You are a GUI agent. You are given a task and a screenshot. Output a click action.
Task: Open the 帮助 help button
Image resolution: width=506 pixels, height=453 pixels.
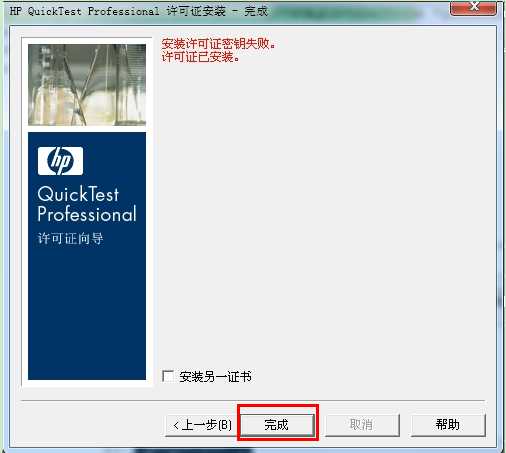coord(448,425)
